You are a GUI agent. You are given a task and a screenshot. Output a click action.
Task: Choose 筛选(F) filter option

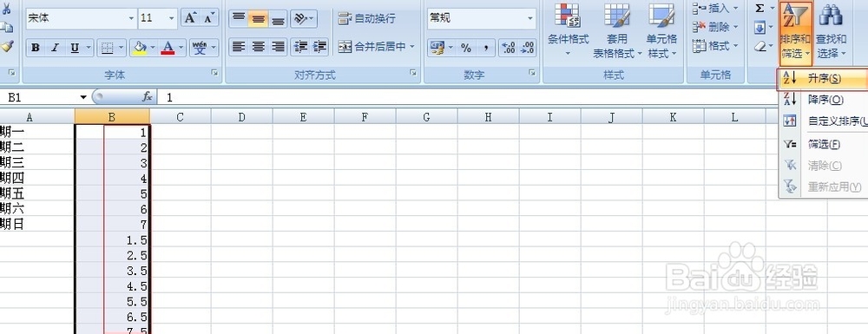[824, 144]
